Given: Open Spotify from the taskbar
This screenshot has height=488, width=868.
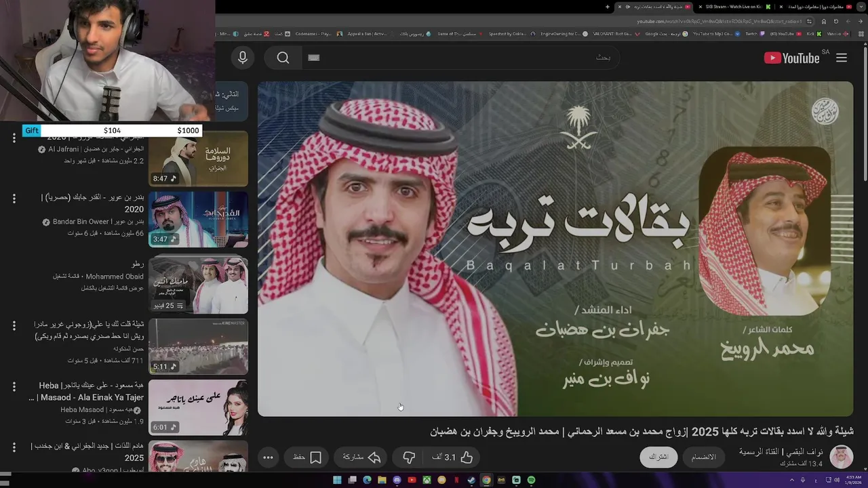Looking at the screenshot, I should pyautogui.click(x=531, y=480).
